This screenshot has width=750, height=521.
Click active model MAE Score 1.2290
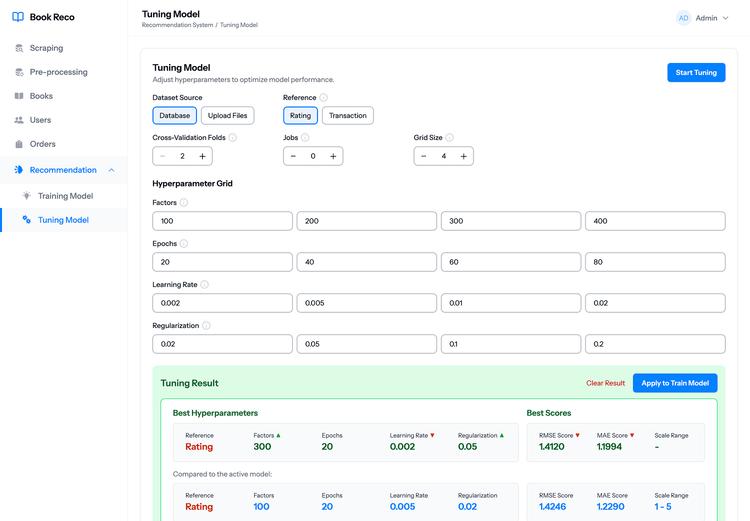coord(610,507)
